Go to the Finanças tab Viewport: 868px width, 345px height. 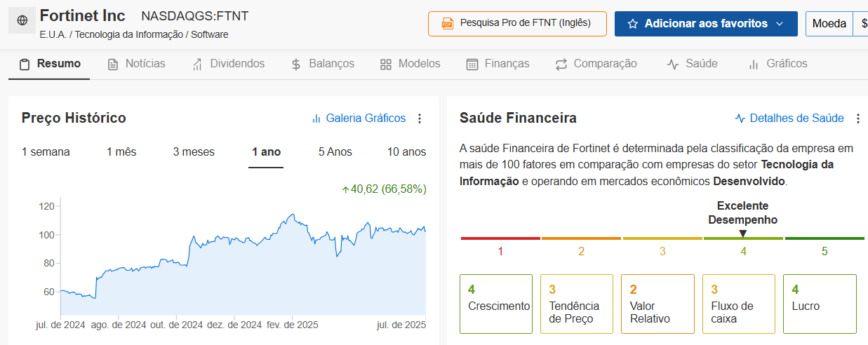498,64
